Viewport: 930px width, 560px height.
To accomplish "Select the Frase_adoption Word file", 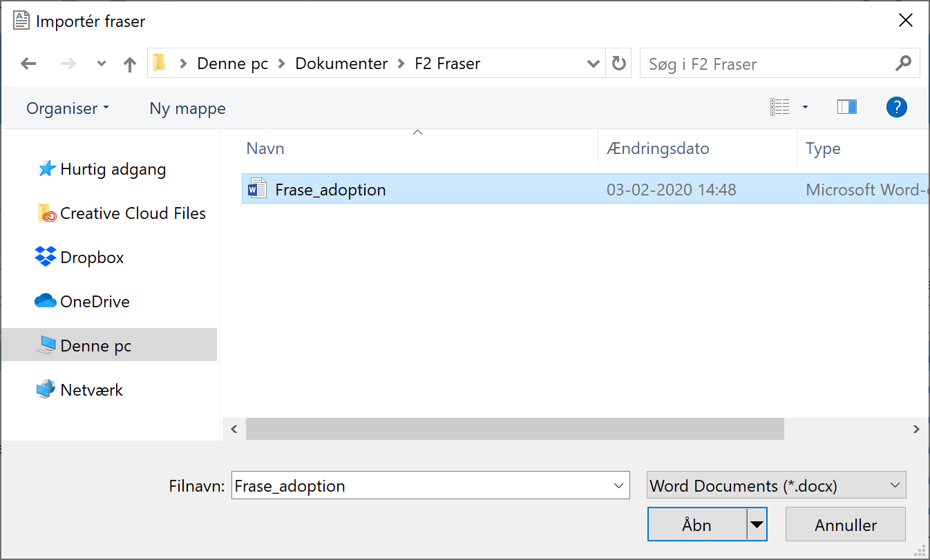I will (330, 190).
